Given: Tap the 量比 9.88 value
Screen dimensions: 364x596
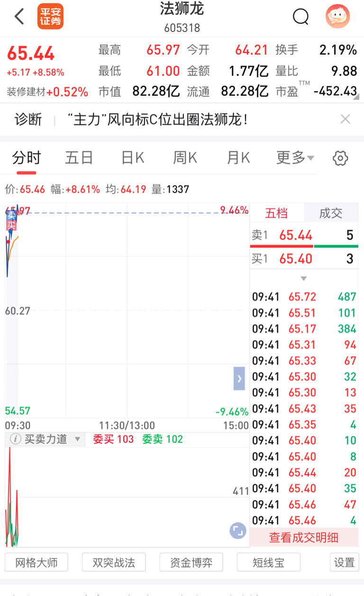Looking at the screenshot, I should coord(344,71).
